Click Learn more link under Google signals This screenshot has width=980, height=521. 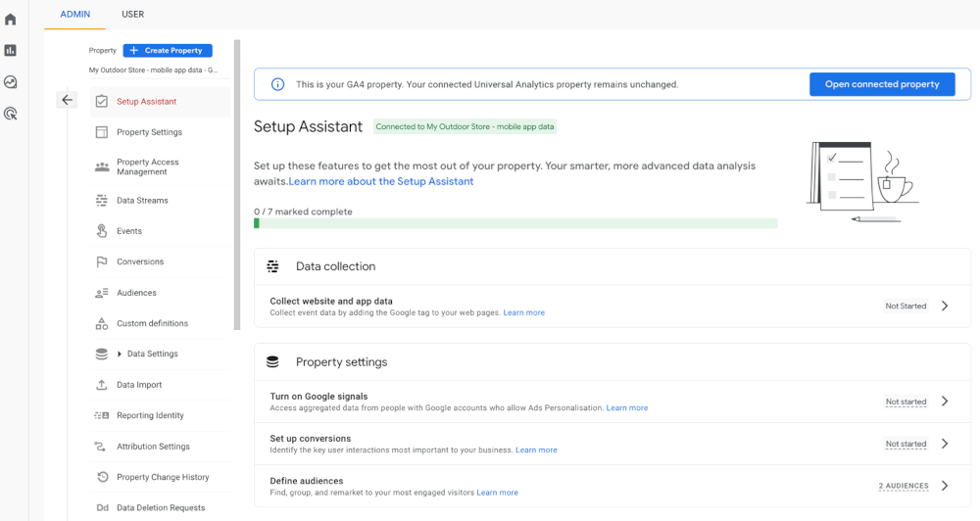click(627, 408)
